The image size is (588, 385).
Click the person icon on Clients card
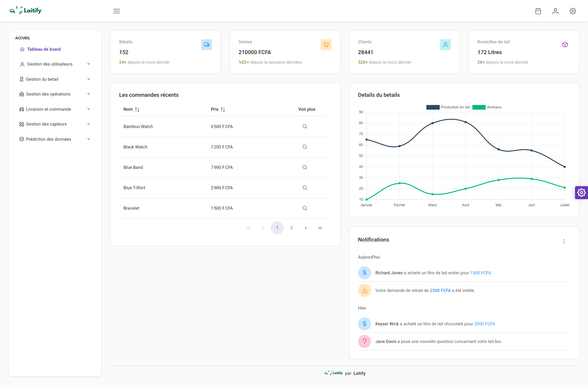445,45
